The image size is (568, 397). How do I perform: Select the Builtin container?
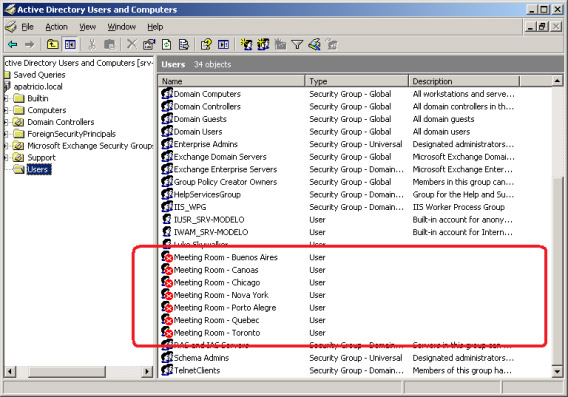coord(38,99)
